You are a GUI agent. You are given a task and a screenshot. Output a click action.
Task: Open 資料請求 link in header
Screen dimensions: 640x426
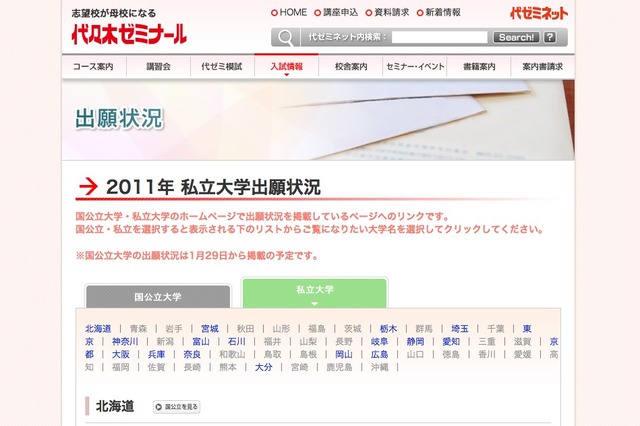pyautogui.click(x=387, y=13)
